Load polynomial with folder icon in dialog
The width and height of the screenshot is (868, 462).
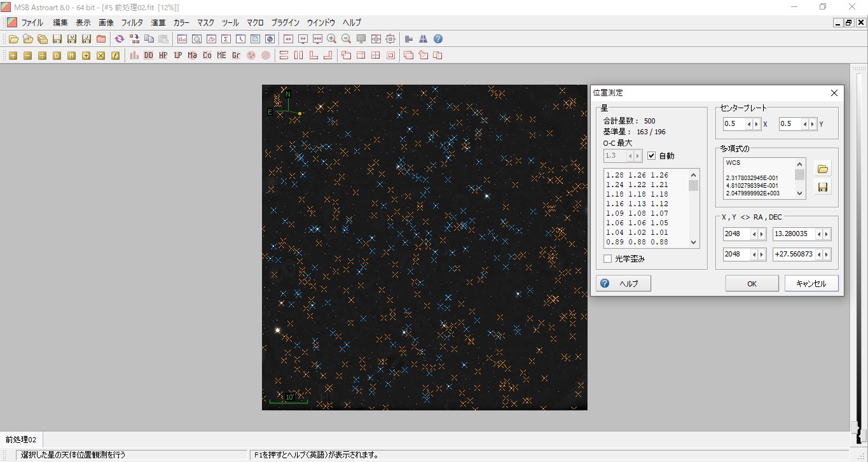coord(823,169)
